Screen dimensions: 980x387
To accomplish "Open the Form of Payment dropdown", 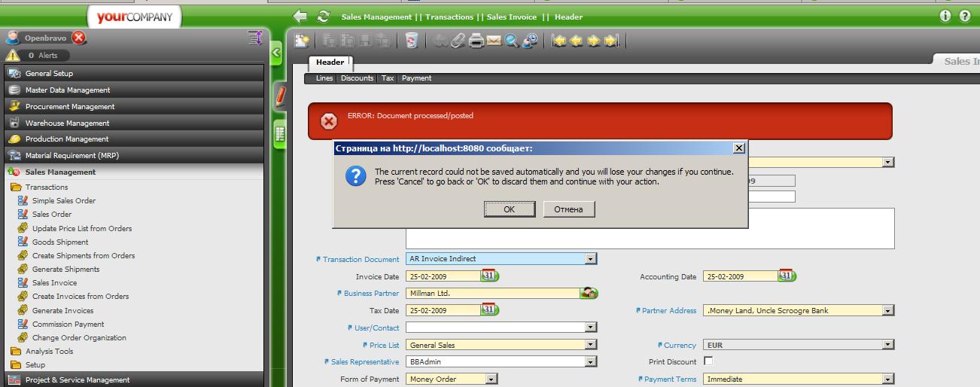I will tap(492, 379).
